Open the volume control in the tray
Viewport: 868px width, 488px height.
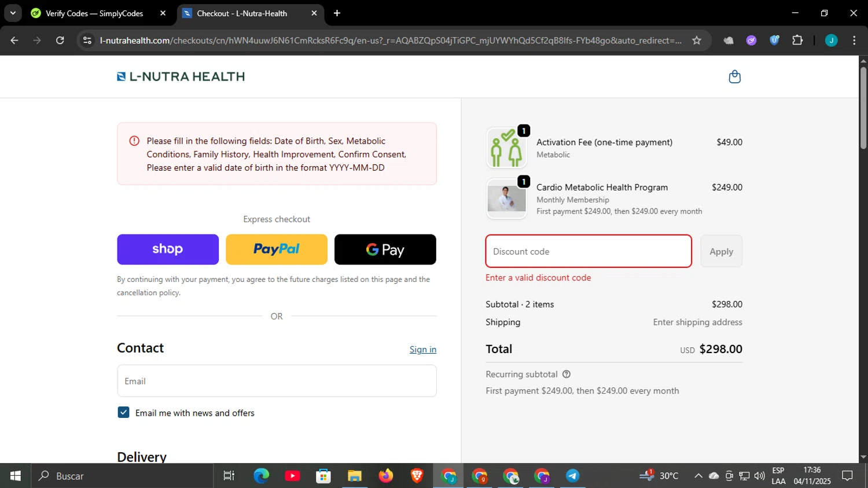tap(759, 476)
